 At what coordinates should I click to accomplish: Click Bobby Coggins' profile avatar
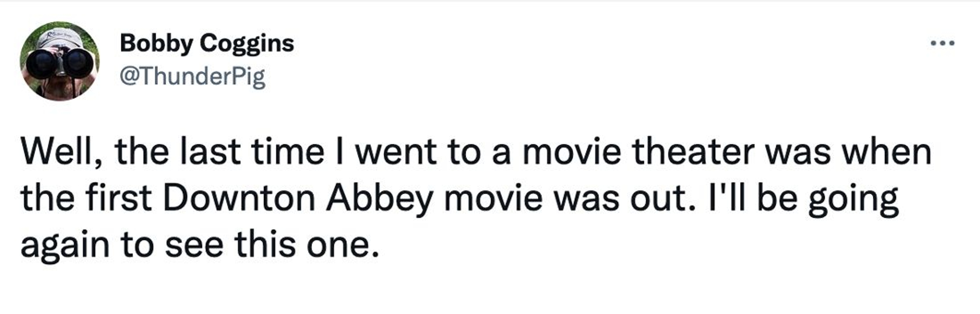coord(60,61)
